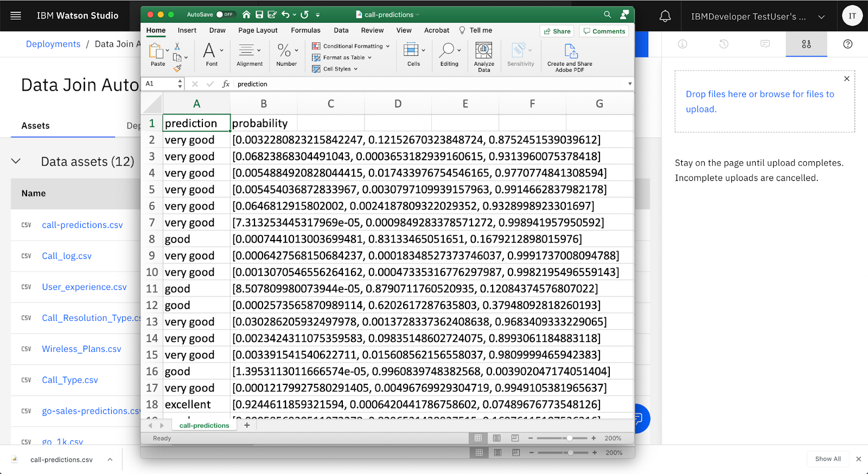Open the Call_log.csv data asset link
This screenshot has width=868, height=474.
67,256
